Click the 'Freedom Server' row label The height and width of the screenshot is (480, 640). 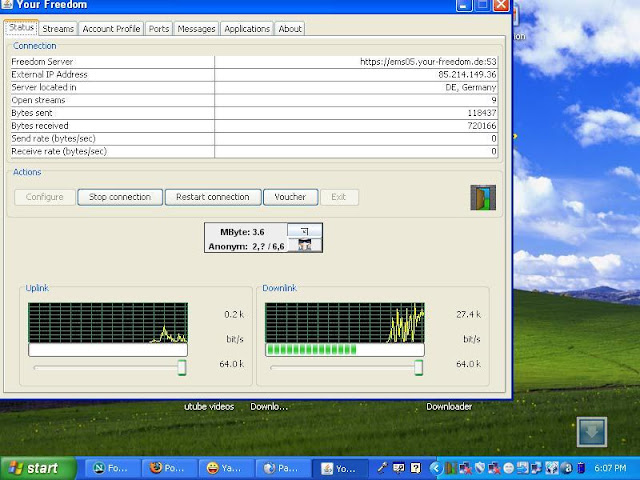(42, 62)
